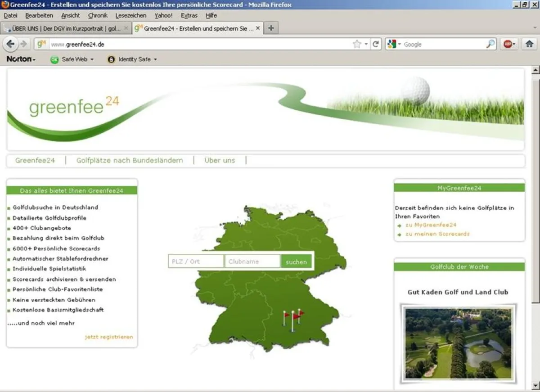540x392 pixels.
Task: Open a new tab with plus button
Action: 271,28
